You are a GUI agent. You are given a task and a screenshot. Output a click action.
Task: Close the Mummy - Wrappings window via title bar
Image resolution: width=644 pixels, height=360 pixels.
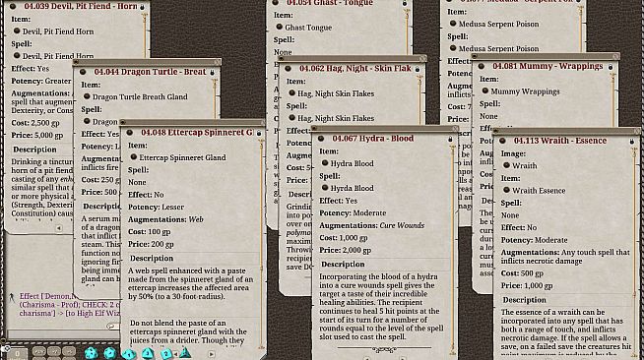pyautogui.click(x=615, y=56)
